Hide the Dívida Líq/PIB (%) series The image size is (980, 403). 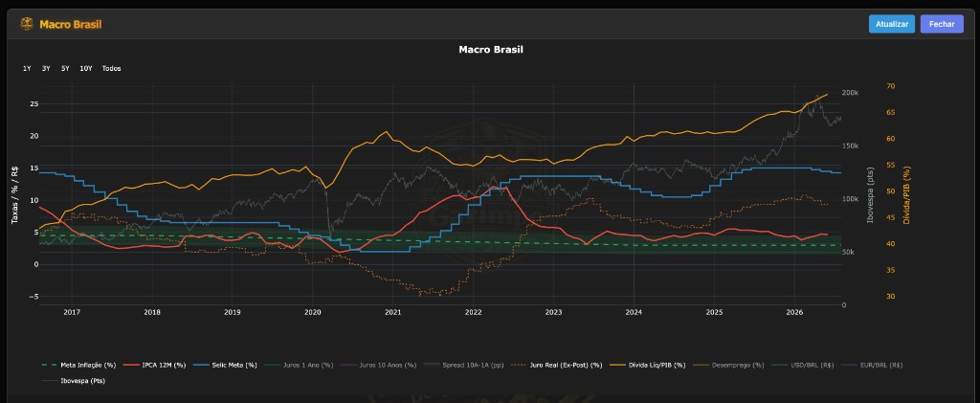click(648, 365)
